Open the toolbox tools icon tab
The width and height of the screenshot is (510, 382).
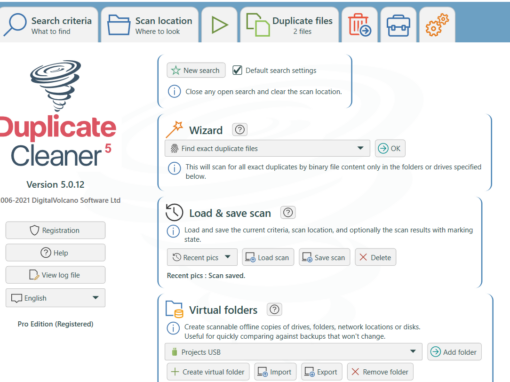(398, 25)
